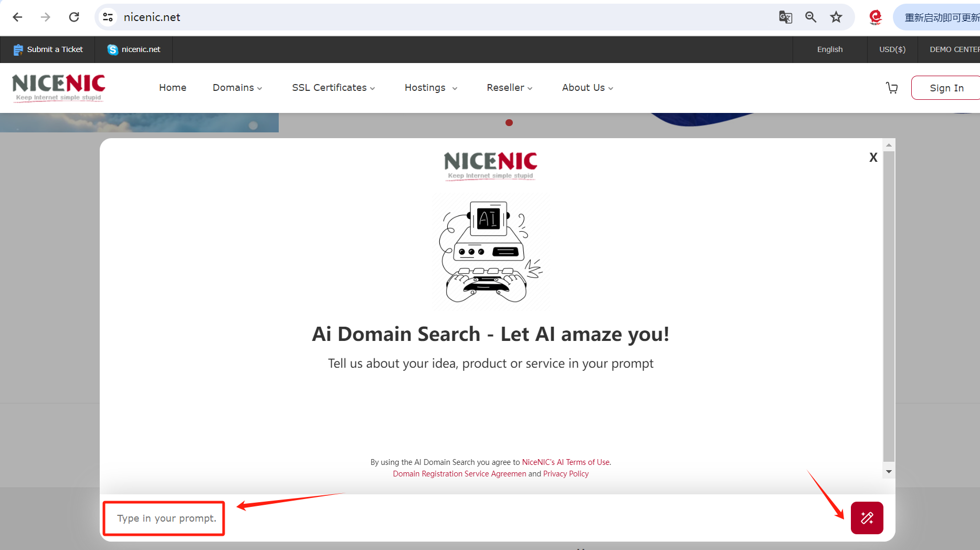Image resolution: width=980 pixels, height=550 pixels.
Task: Open the Privacy Policy link
Action: pyautogui.click(x=566, y=474)
